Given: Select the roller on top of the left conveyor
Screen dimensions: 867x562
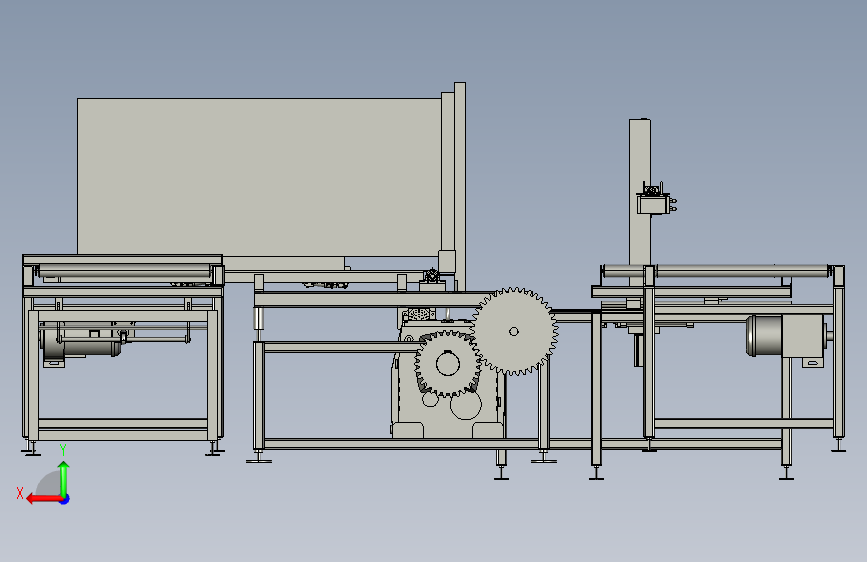Looking at the screenshot, I should 125,271.
